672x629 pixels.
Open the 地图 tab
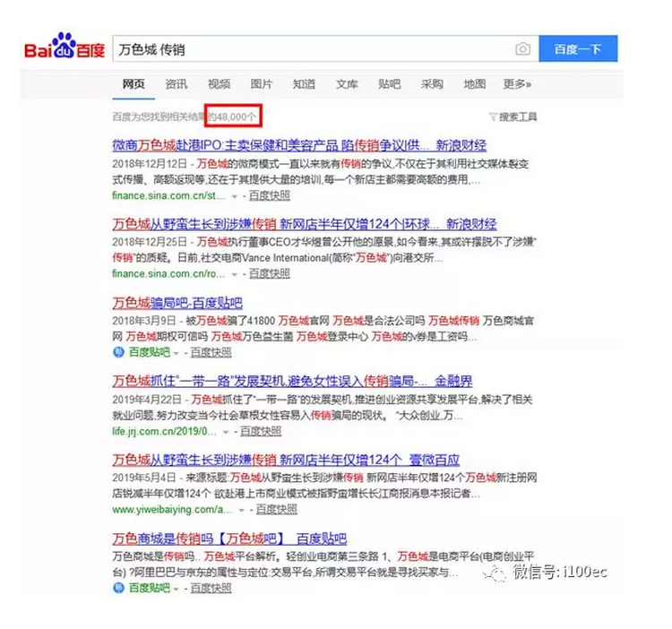(474, 84)
